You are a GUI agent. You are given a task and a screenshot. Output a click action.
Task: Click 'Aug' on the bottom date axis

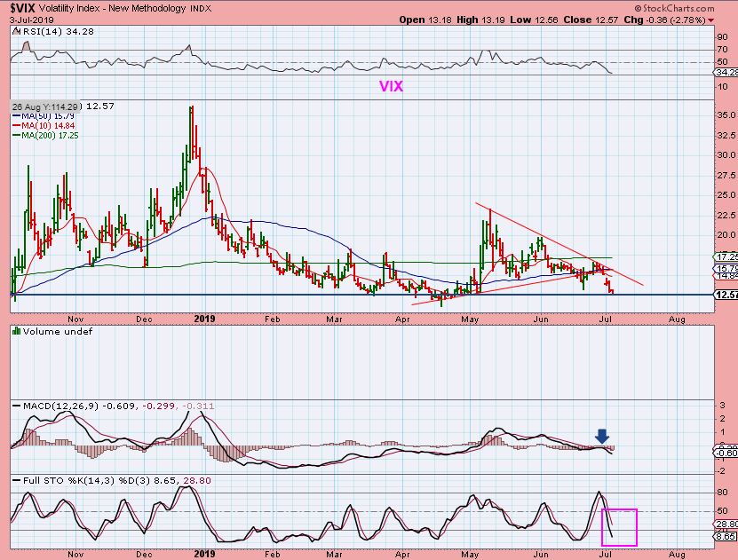tap(677, 555)
